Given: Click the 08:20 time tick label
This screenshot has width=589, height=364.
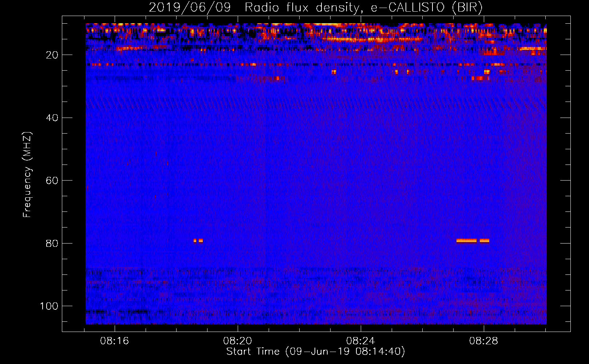Looking at the screenshot, I should pos(238,341).
